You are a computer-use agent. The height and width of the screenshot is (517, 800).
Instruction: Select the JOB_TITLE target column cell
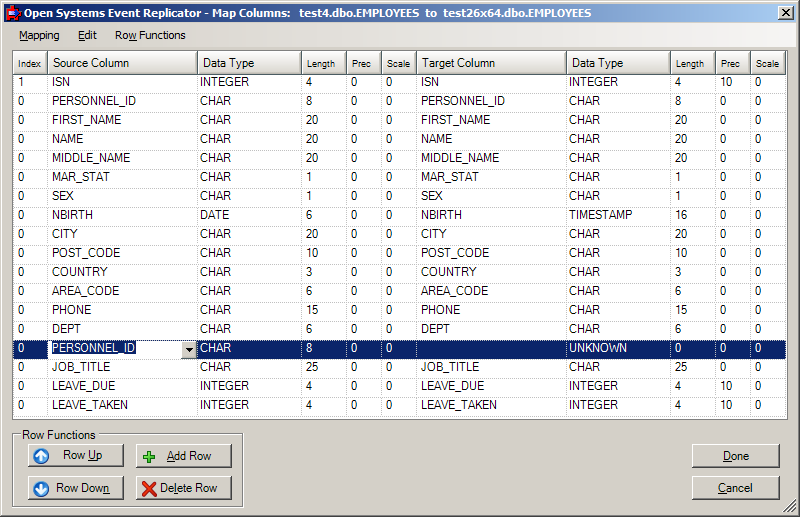(491, 367)
